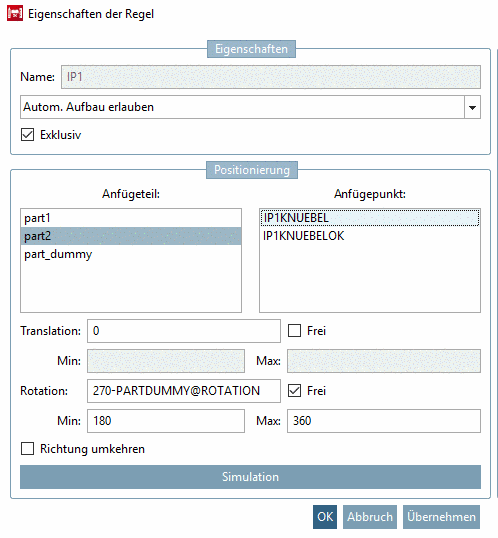Select part2 in Anfügeteil list
The height and width of the screenshot is (538, 498).
tap(131, 236)
